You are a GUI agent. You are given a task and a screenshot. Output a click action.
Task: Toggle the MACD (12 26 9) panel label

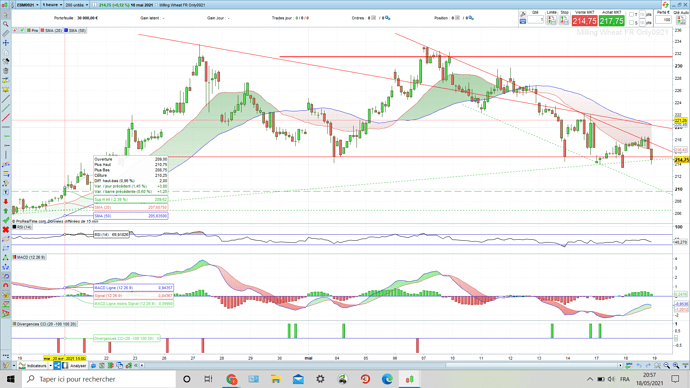[x=29, y=257]
